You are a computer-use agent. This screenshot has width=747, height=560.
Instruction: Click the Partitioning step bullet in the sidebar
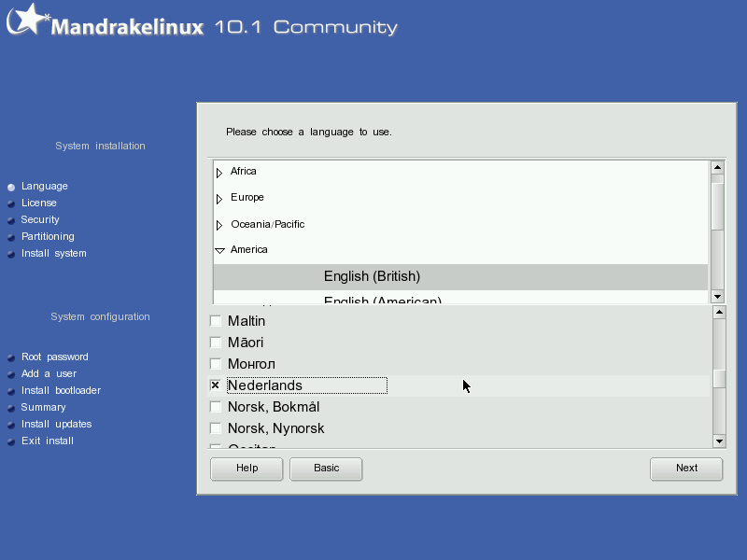(11, 237)
